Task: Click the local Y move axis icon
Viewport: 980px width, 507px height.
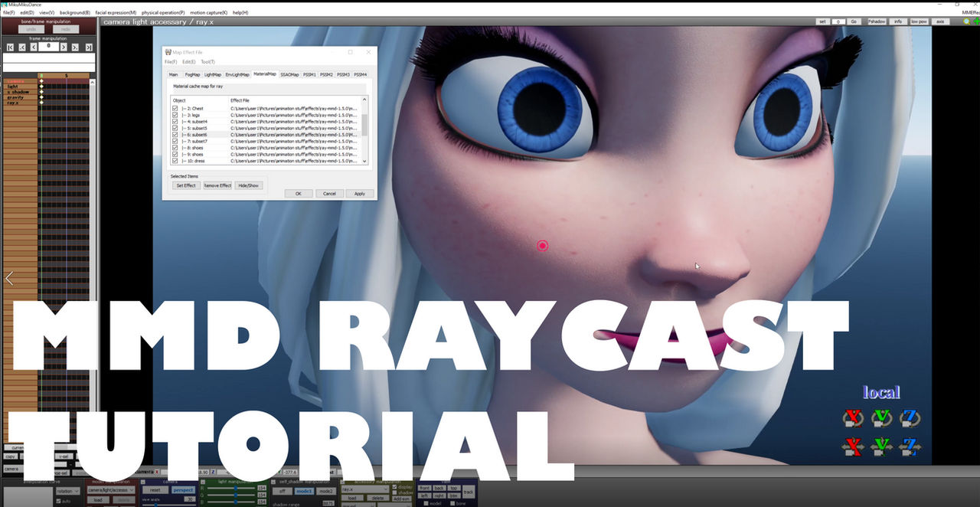Action: (882, 446)
